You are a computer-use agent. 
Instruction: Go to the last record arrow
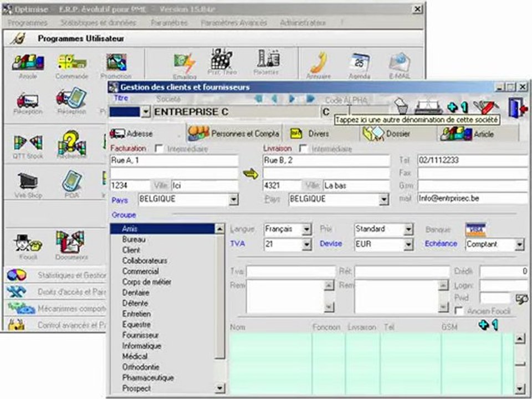pyautogui.click(x=310, y=99)
